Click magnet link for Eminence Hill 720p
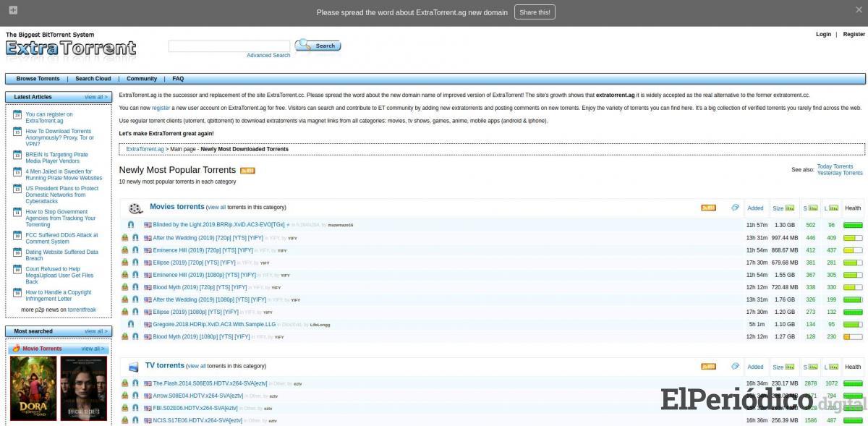 pos(135,250)
